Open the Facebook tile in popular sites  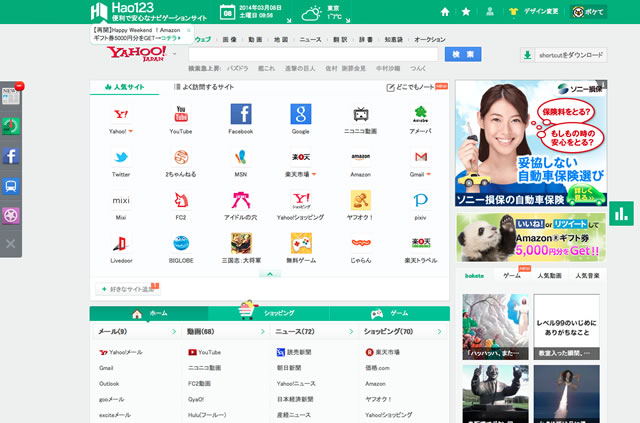coord(241,114)
